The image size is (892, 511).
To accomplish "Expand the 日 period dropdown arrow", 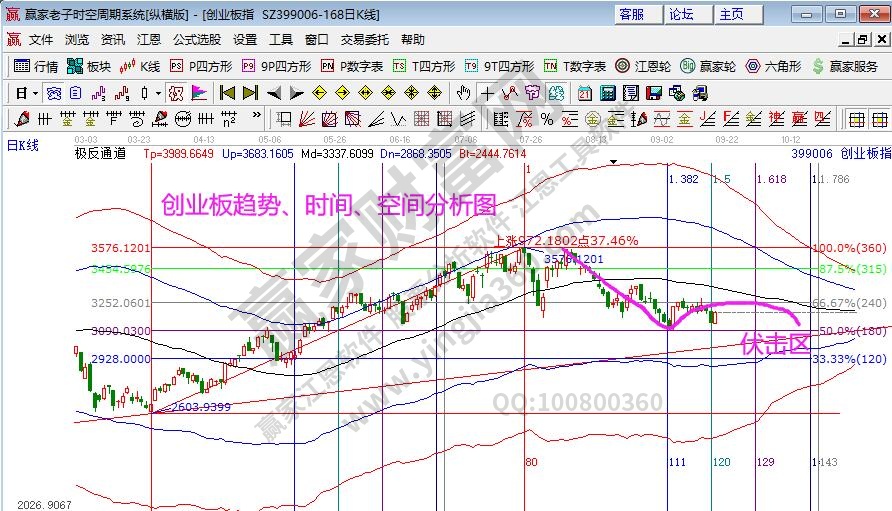I will [35, 93].
